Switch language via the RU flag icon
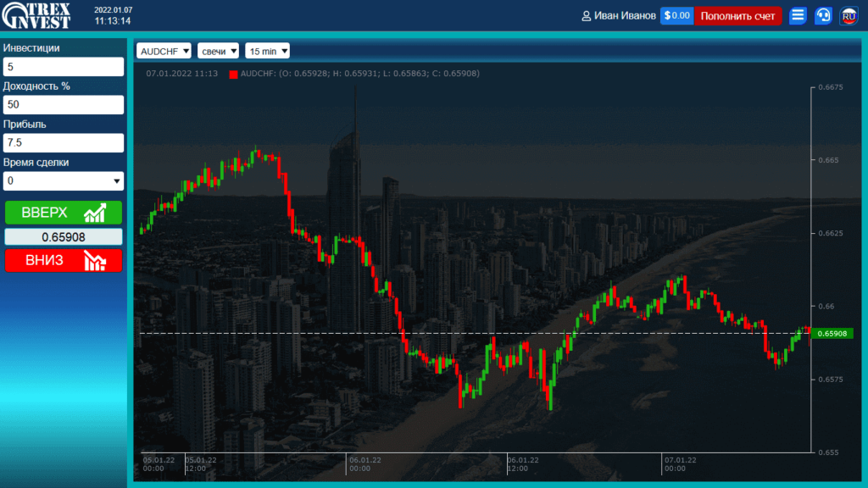Viewport: 868px width, 488px height. pyautogui.click(x=849, y=15)
